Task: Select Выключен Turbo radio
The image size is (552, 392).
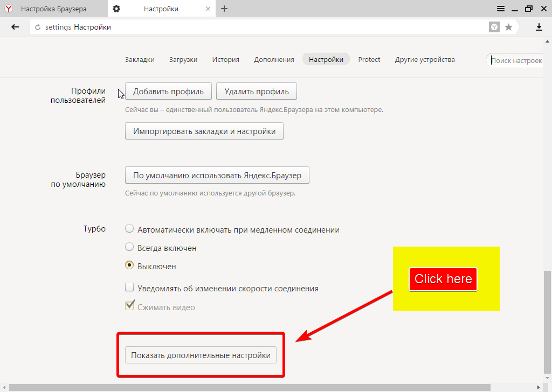Action: (129, 265)
